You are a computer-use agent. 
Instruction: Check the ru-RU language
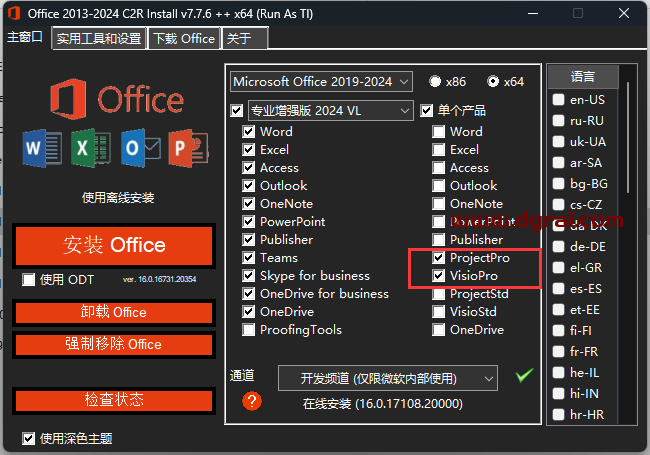pos(558,121)
